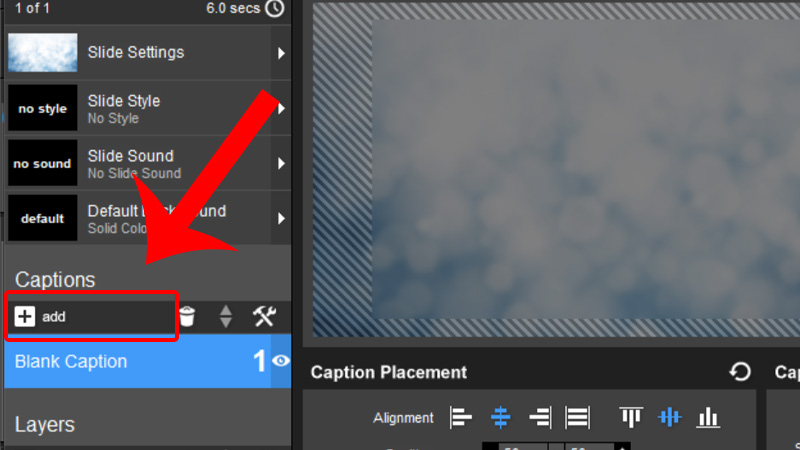Align caption to the right
This screenshot has height=450, width=800.
pyautogui.click(x=540, y=417)
